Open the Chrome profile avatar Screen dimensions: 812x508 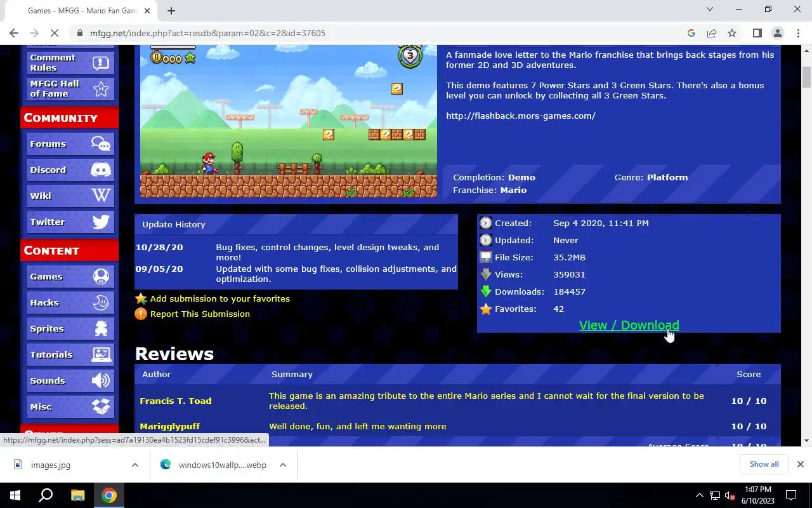pyautogui.click(x=777, y=33)
